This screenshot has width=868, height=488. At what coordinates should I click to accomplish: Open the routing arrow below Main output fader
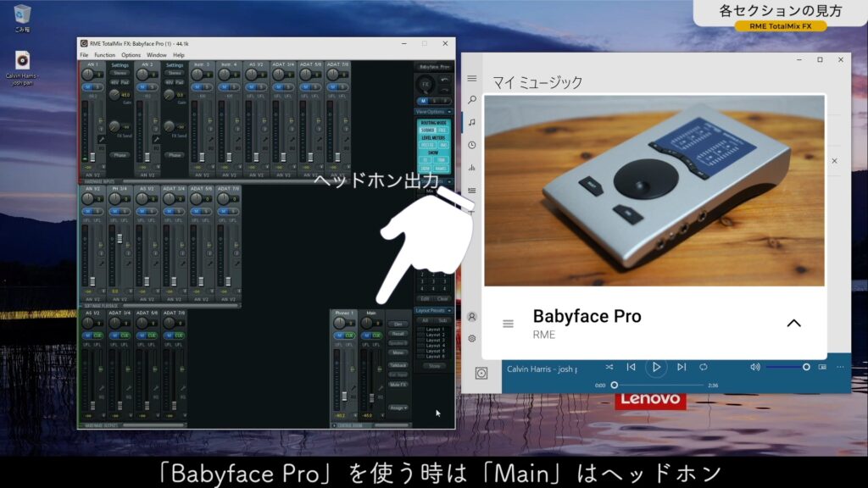(x=381, y=415)
